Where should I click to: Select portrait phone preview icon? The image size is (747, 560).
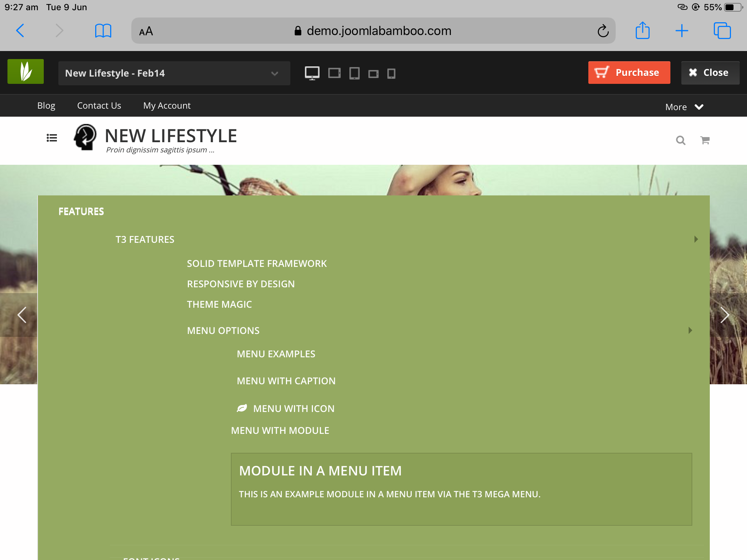(x=391, y=74)
